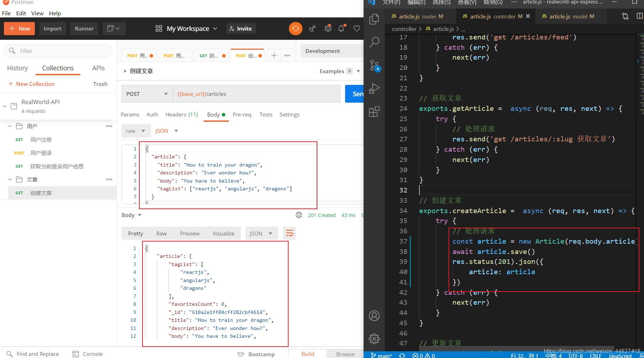Click the collection Filter input field
Screen dimensions: 644x358
click(58, 51)
